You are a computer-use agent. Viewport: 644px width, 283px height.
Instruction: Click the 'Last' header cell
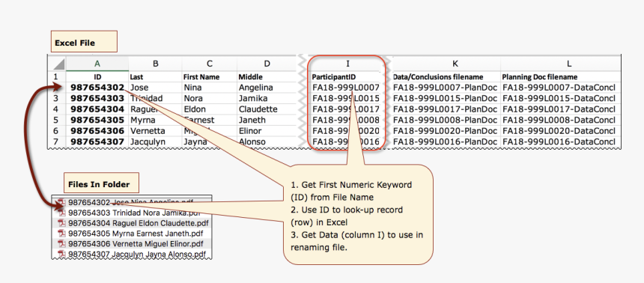[155, 77]
